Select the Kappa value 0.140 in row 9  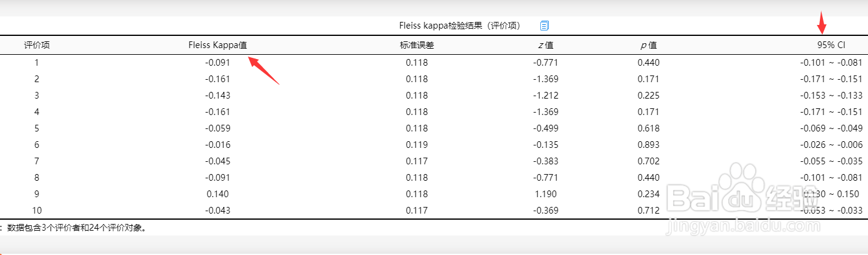[x=217, y=194]
